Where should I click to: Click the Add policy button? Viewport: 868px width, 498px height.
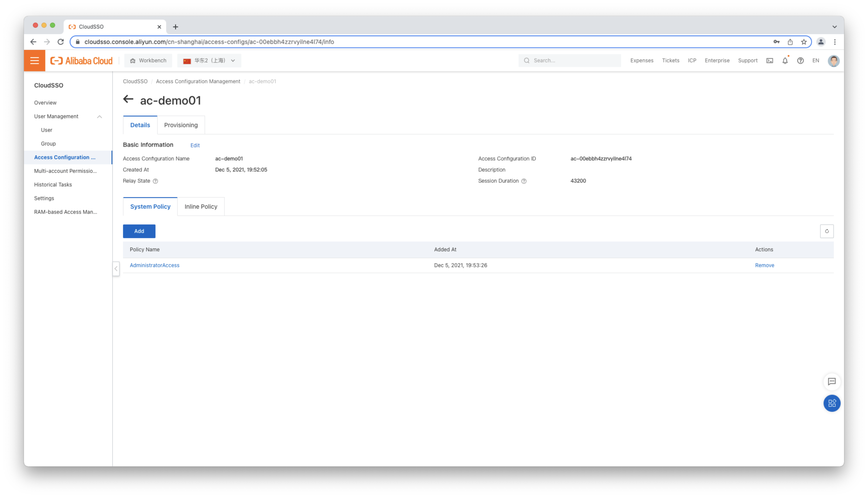tap(139, 231)
